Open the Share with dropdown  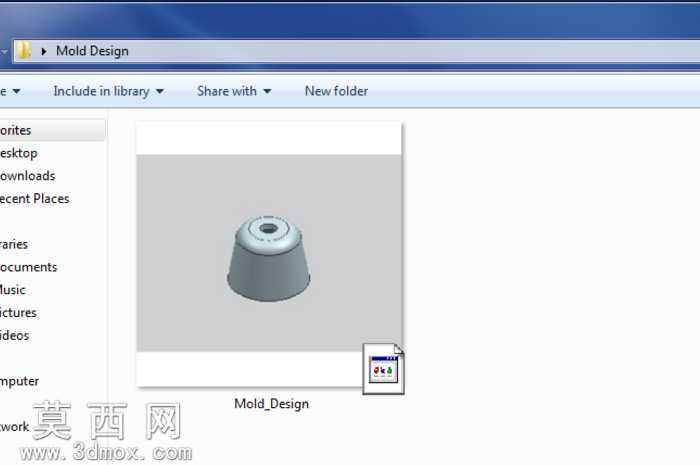tap(234, 91)
